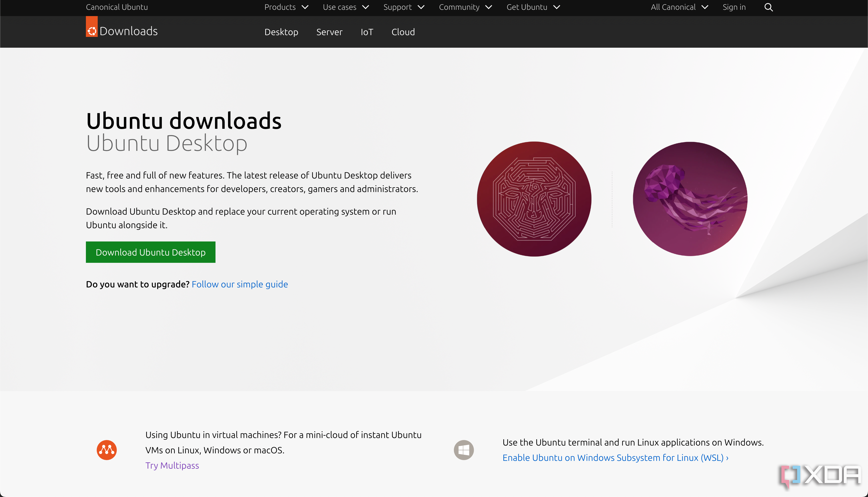Click the Windows Subsystem icon
Image resolution: width=868 pixels, height=497 pixels.
tap(464, 450)
